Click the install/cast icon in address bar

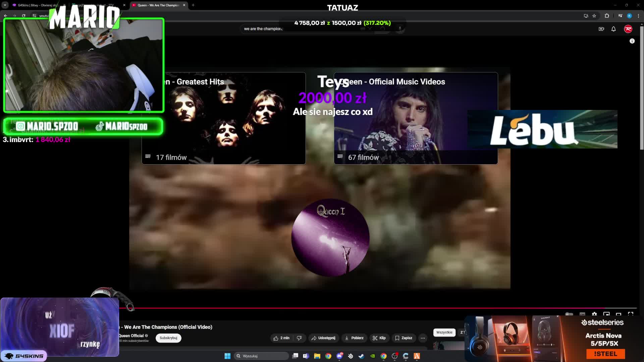(586, 16)
